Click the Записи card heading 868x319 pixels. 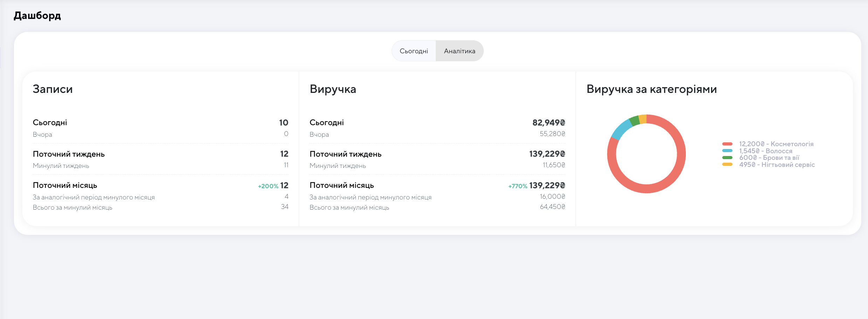[53, 89]
